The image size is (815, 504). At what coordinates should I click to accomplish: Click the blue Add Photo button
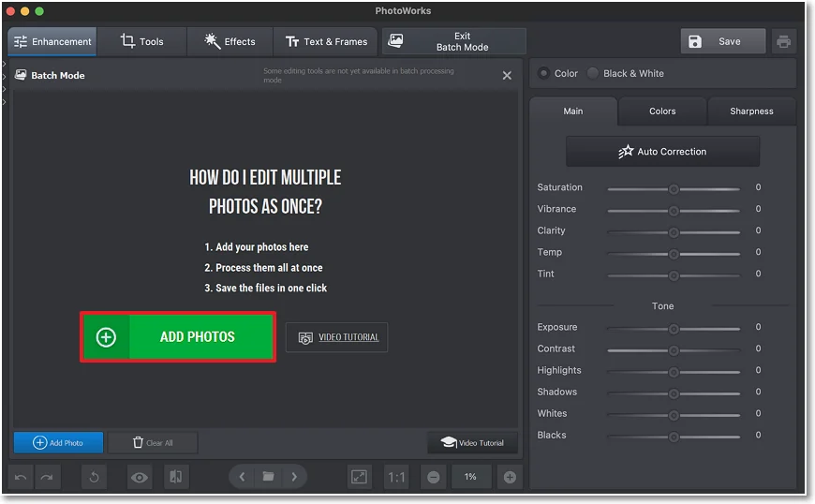[58, 443]
